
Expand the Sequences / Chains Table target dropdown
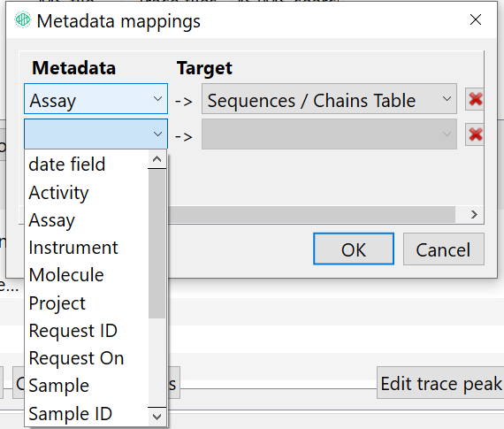tap(329, 99)
